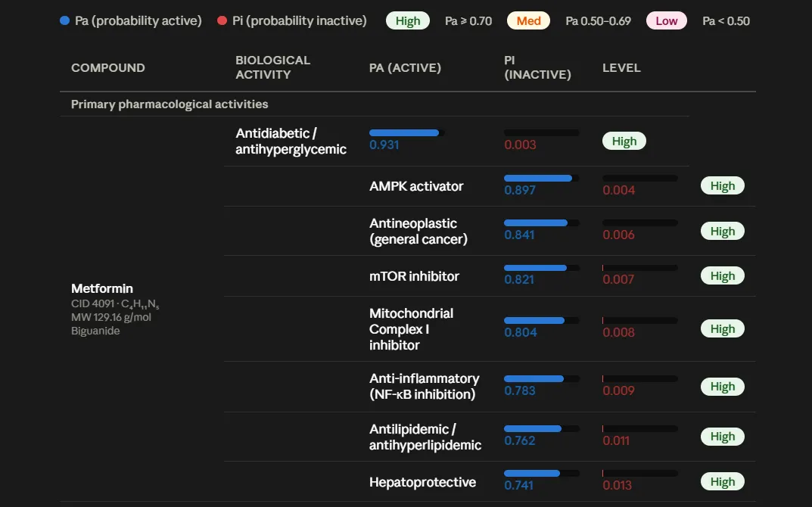812x507 pixels.
Task: Select the High legend badge
Action: tap(408, 20)
